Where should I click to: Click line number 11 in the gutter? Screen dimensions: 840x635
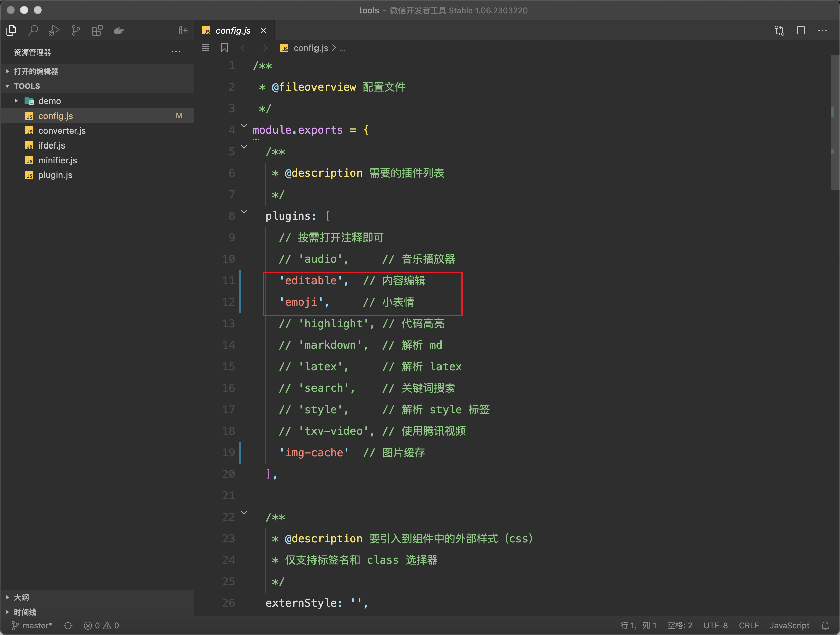point(228,281)
